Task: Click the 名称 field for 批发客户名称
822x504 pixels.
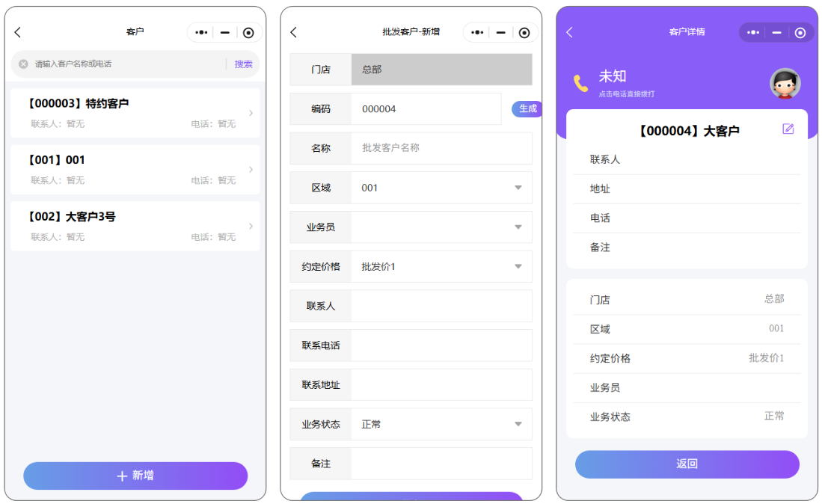Action: tap(441, 148)
